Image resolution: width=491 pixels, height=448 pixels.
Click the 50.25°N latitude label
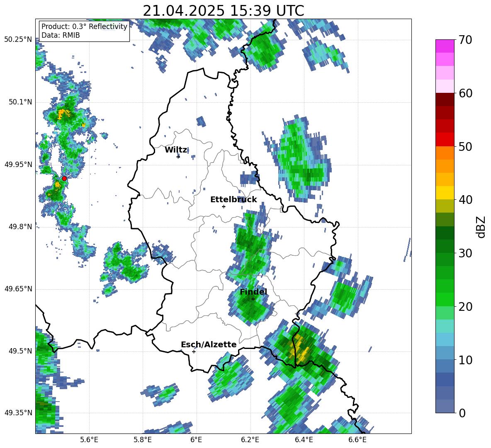pos(18,40)
